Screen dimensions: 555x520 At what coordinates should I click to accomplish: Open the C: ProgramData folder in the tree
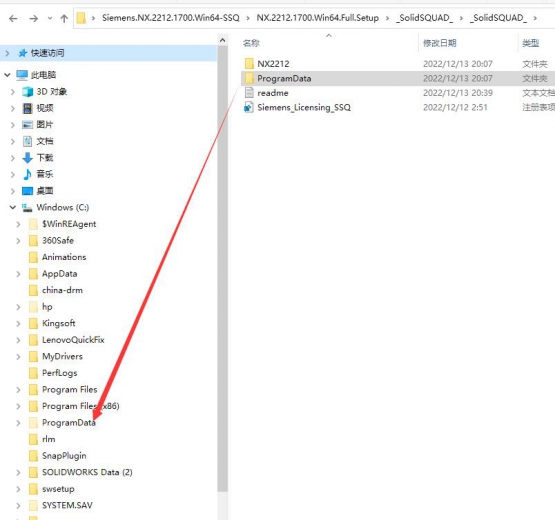pyautogui.click(x=69, y=423)
